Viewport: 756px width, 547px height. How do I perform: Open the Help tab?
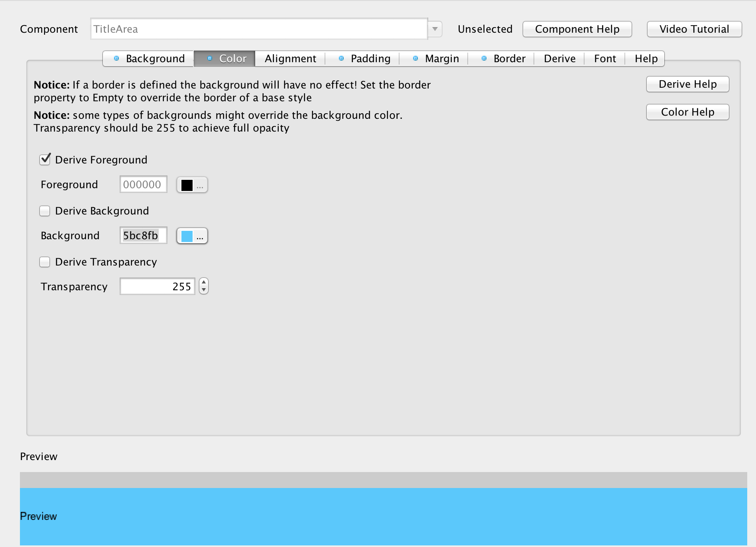[645, 58]
